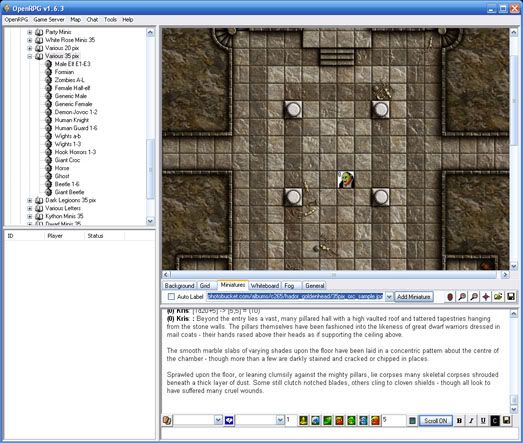Click the blue chat icon beside the alias dropdown

[x=229, y=420]
